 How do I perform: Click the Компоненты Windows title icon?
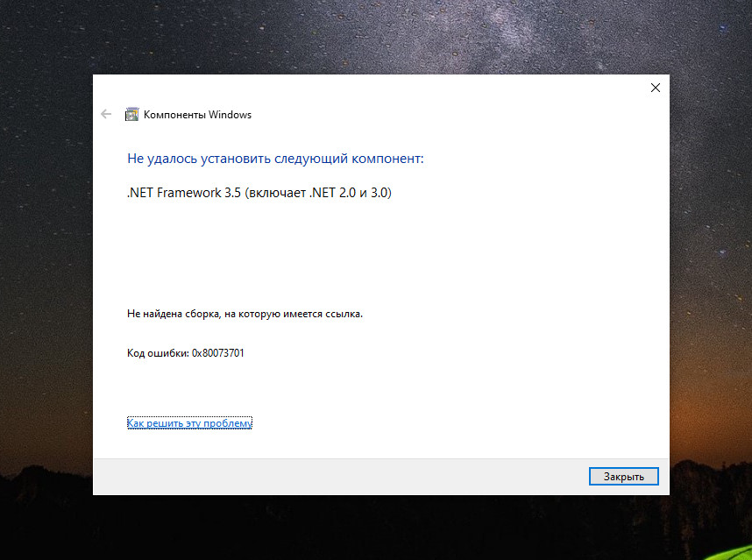[131, 115]
